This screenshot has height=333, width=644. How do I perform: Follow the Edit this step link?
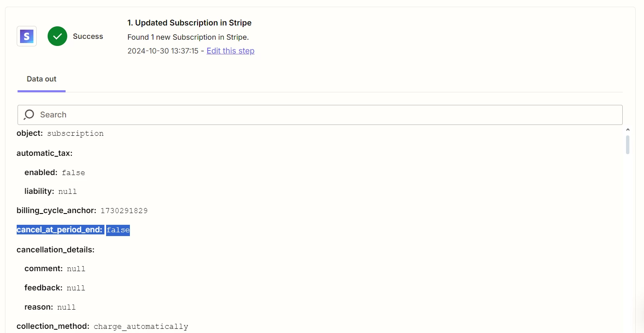231,51
